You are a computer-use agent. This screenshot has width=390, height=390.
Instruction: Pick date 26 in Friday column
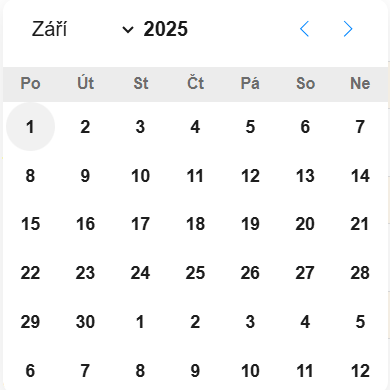click(250, 273)
